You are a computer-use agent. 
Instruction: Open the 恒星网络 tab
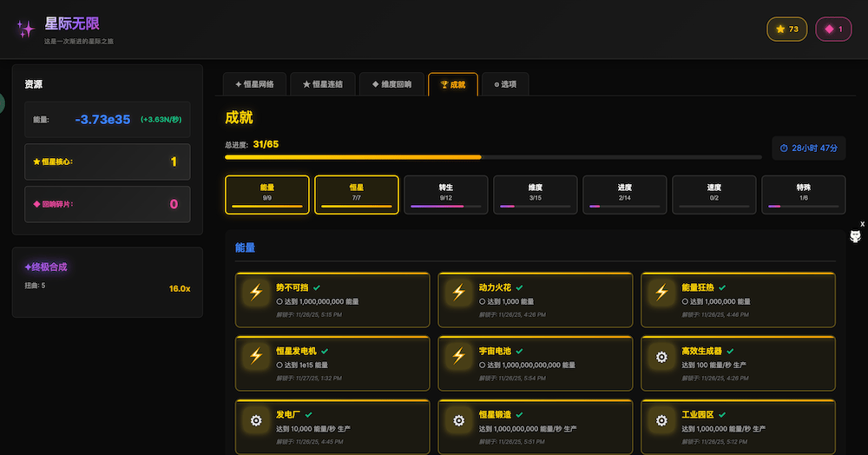click(x=254, y=84)
